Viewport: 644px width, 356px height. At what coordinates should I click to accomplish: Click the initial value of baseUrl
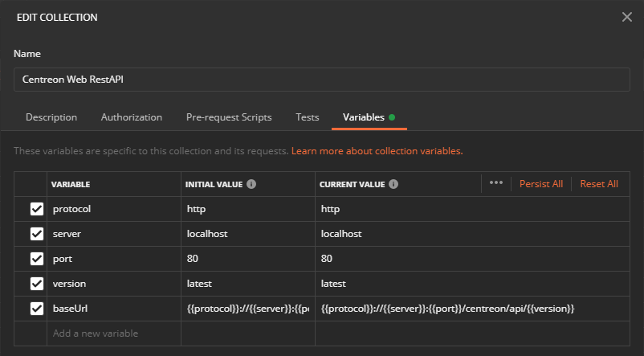(x=247, y=309)
